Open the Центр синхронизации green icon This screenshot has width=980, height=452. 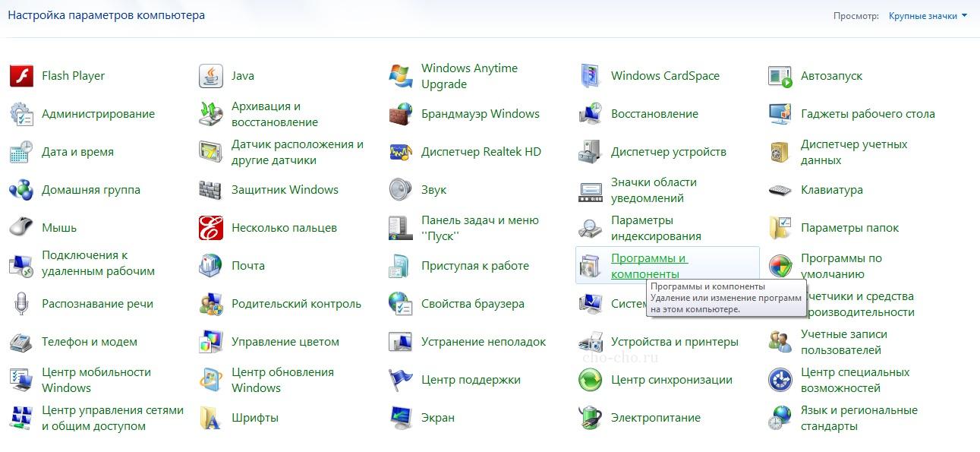click(590, 380)
